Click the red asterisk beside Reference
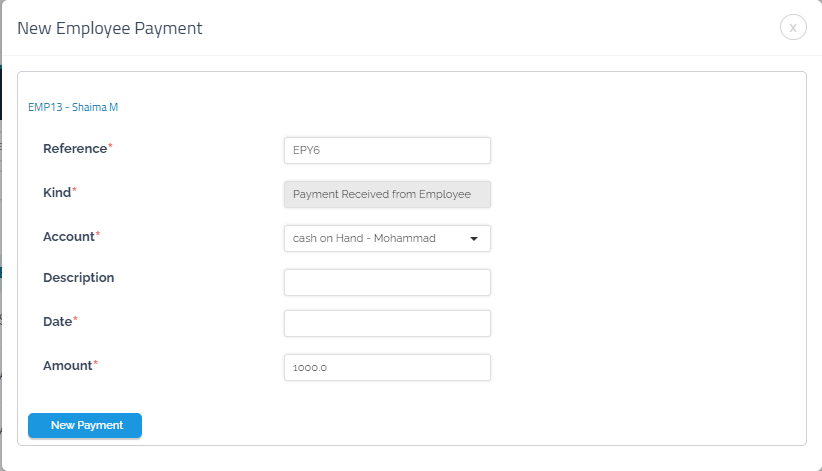Screen dimensions: 822x471 [x=110, y=147]
